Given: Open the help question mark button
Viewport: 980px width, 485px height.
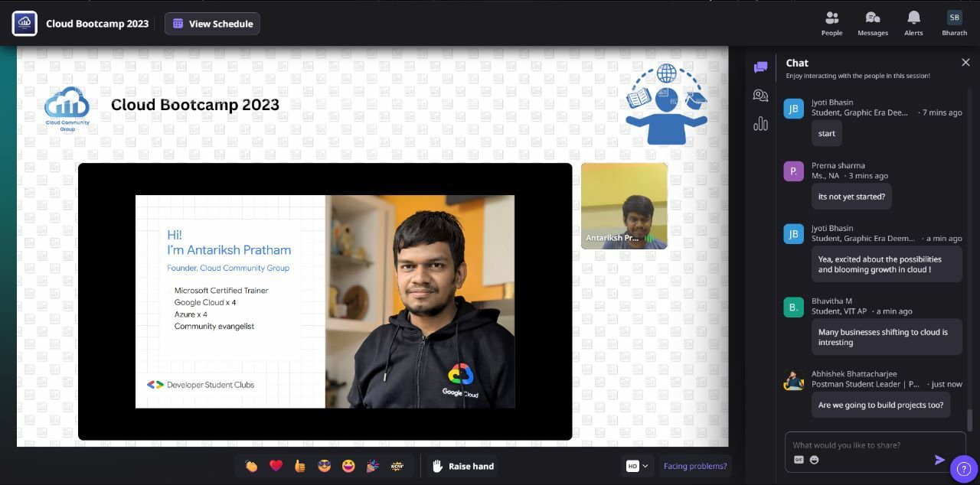Looking at the screenshot, I should [963, 469].
